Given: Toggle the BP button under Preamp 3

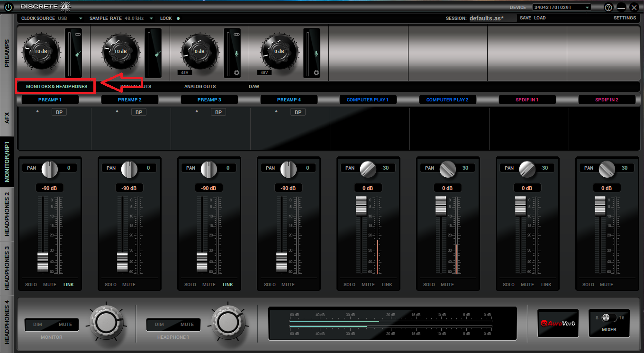Looking at the screenshot, I should (218, 112).
